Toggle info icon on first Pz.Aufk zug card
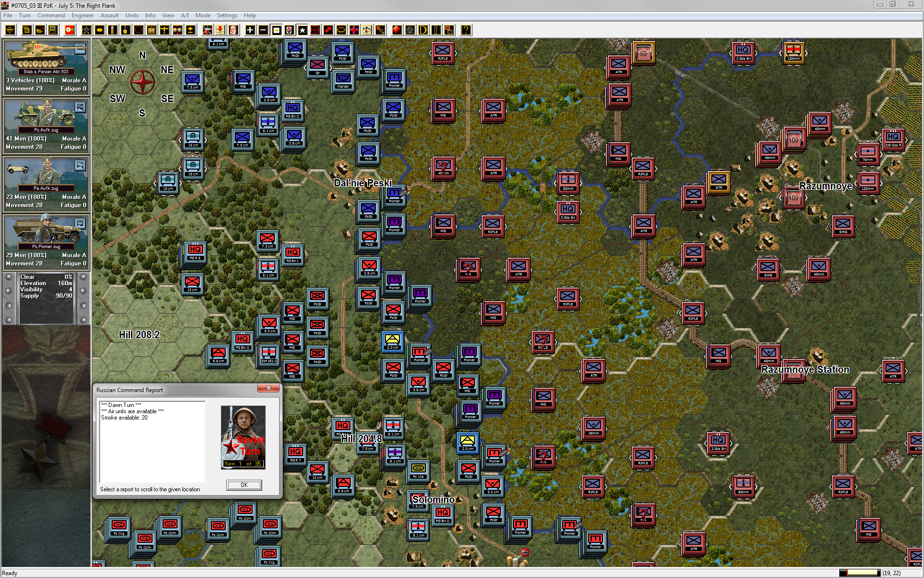The image size is (924, 578). pos(80,107)
